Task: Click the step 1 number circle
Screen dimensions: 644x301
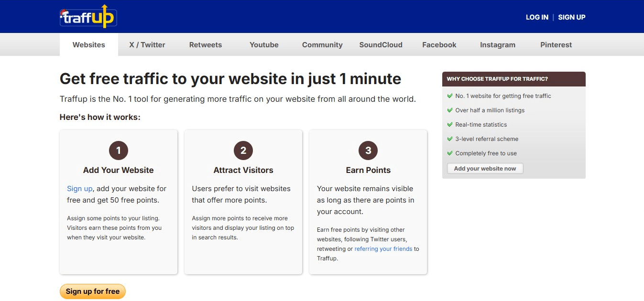Action: tap(119, 151)
